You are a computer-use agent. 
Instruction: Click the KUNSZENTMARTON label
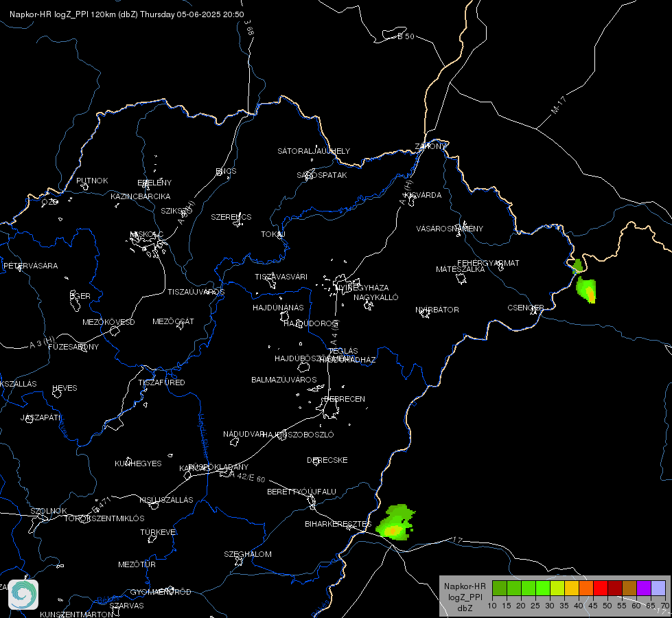click(77, 615)
